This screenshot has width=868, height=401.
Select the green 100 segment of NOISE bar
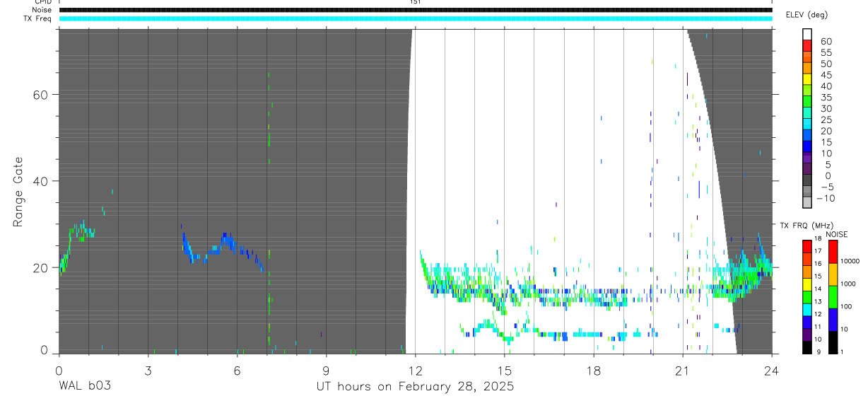click(833, 297)
